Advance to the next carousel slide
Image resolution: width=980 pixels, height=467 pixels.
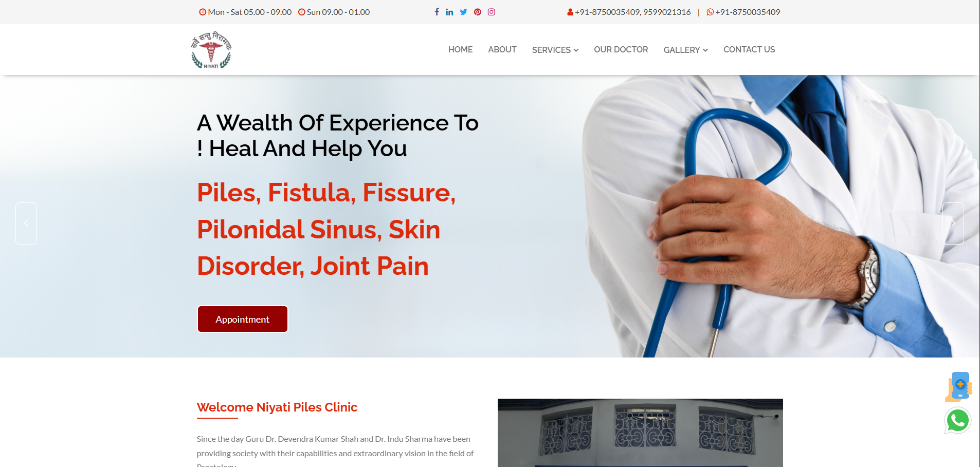(953, 223)
